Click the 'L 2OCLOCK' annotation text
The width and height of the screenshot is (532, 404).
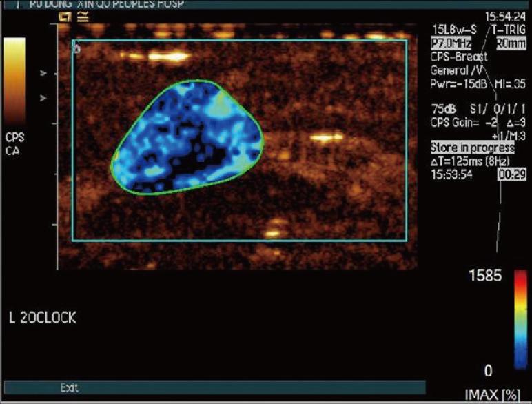[43, 318]
